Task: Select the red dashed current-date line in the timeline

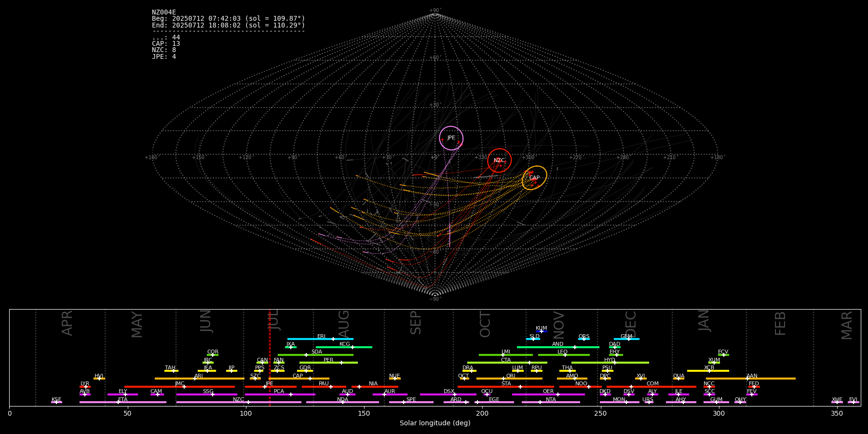Action: [270, 357]
